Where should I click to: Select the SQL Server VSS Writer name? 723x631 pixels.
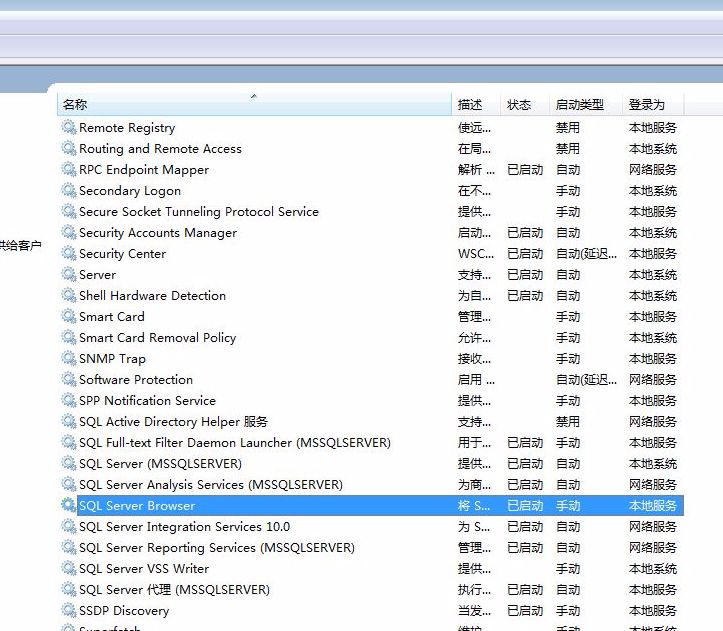click(x=144, y=569)
